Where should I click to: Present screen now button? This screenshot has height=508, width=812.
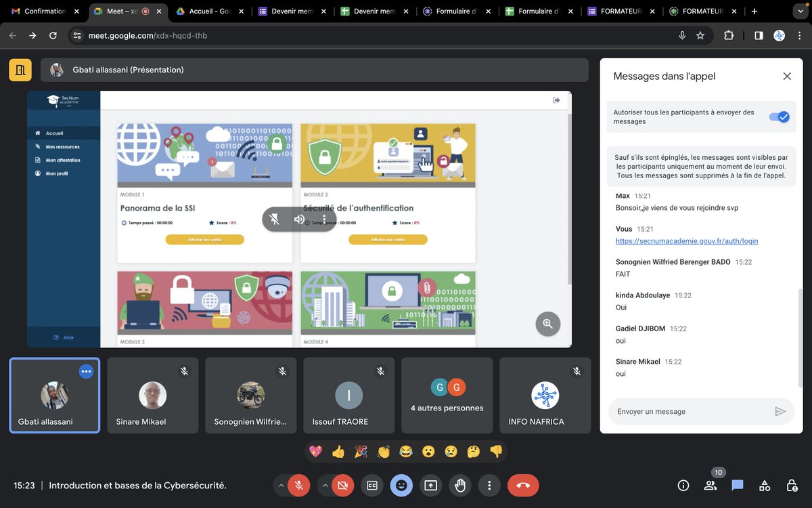point(430,485)
